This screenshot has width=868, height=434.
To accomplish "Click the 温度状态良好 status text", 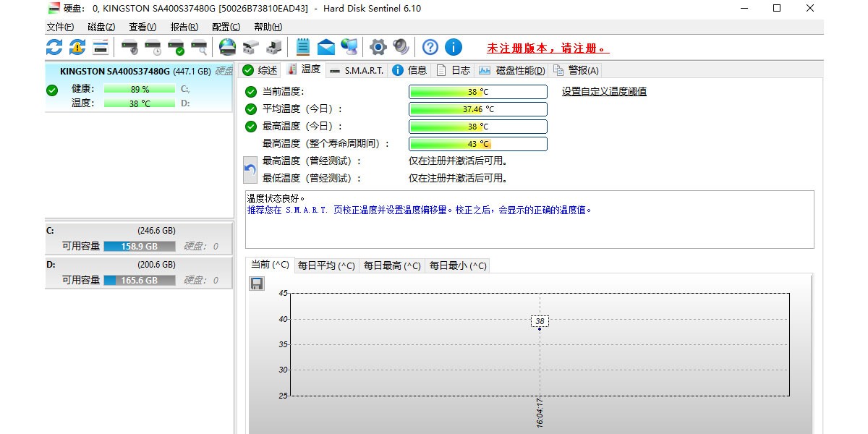I will tap(276, 198).
